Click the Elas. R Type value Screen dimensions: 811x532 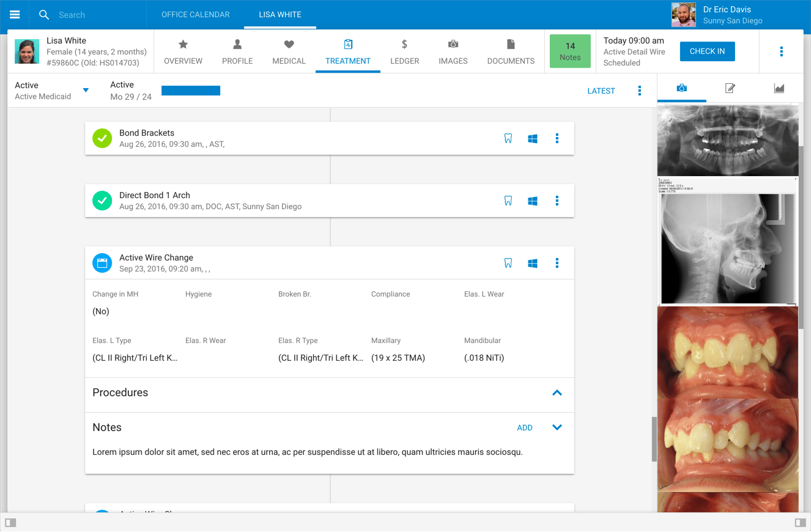(321, 358)
